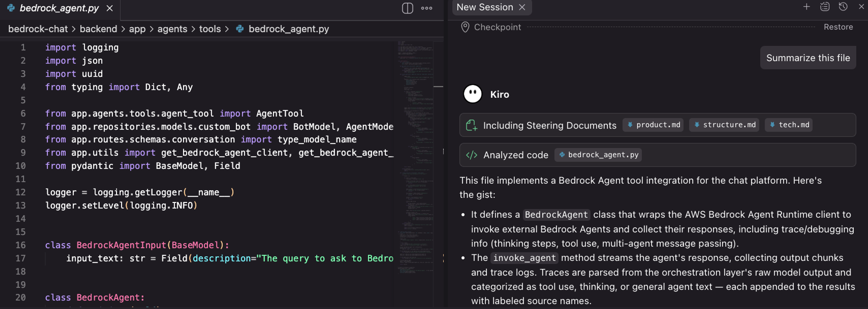This screenshot has width=868, height=309.
Task: Close the New Session chat tab
Action: 522,7
